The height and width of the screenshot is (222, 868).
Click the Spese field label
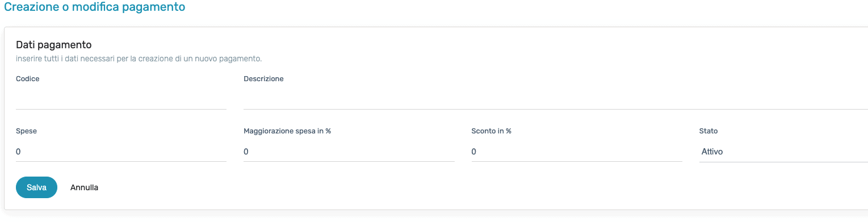click(x=26, y=131)
